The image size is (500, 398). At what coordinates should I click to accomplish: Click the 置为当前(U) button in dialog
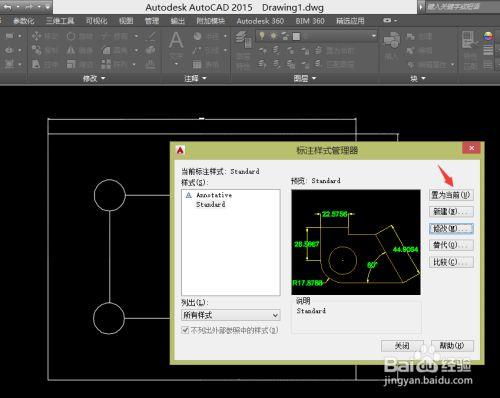[x=451, y=195]
